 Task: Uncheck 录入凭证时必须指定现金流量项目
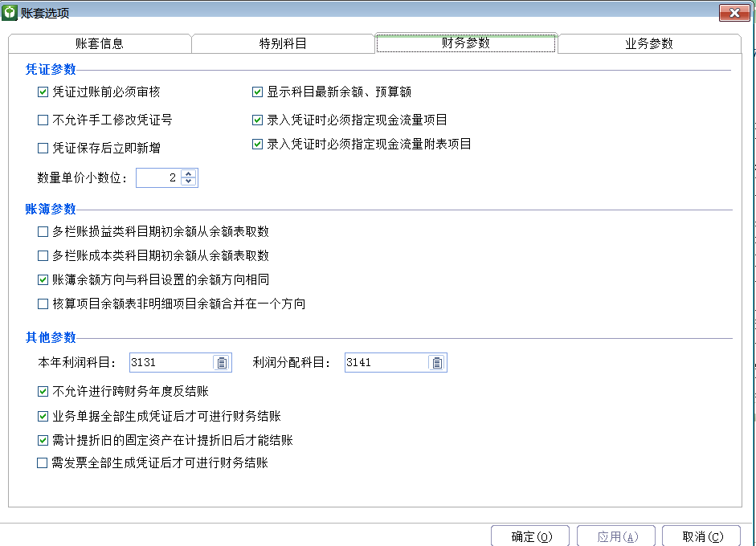pyautogui.click(x=257, y=119)
